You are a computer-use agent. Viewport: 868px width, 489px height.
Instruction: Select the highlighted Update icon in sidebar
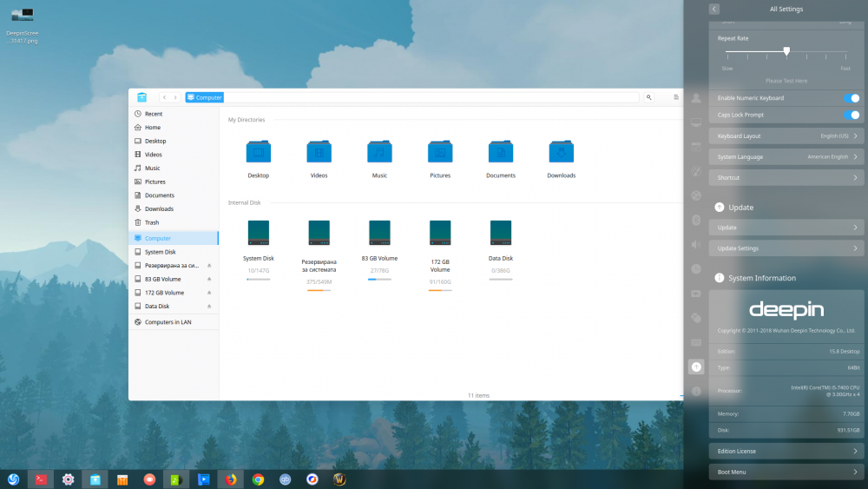696,367
